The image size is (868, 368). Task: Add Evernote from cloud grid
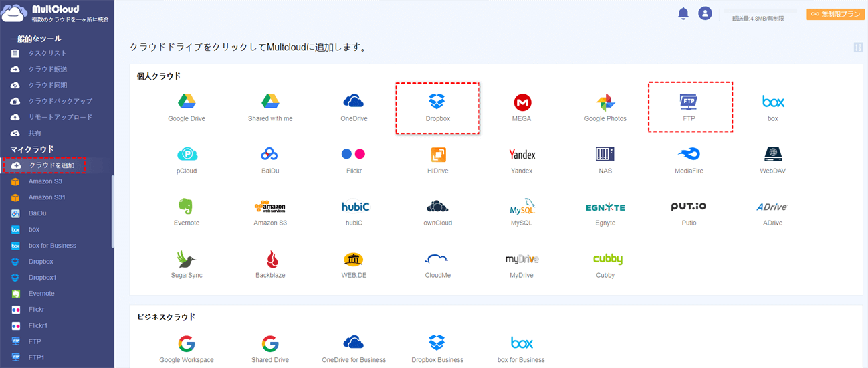click(x=187, y=212)
